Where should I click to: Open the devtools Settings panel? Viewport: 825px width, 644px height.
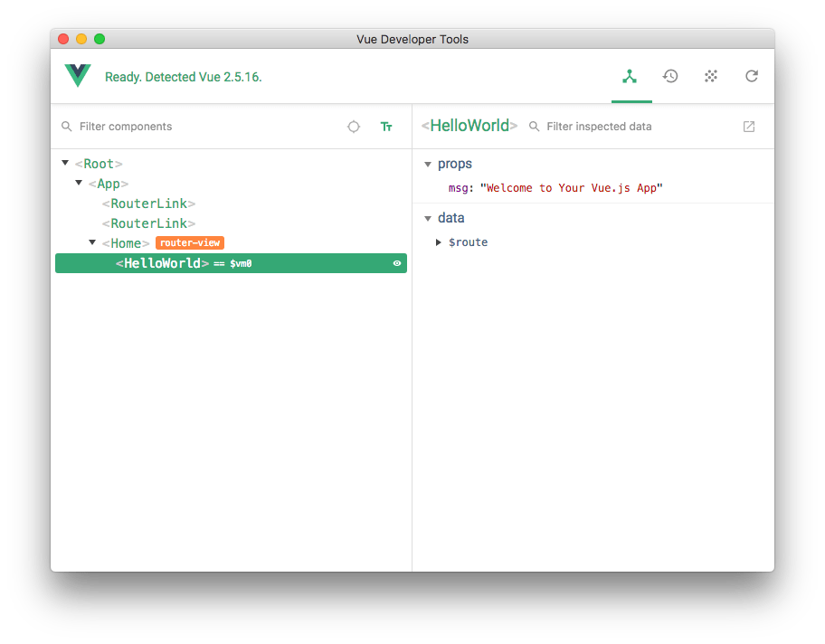pos(711,76)
